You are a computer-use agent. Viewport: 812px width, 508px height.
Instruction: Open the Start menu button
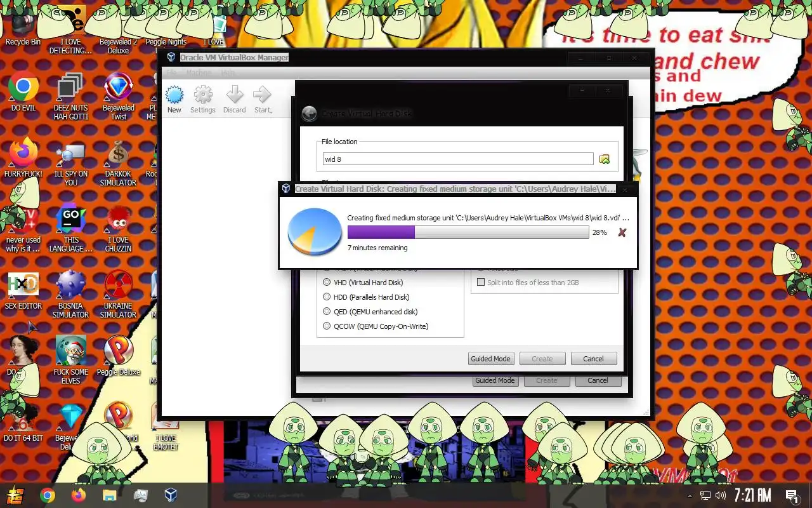[x=15, y=495]
